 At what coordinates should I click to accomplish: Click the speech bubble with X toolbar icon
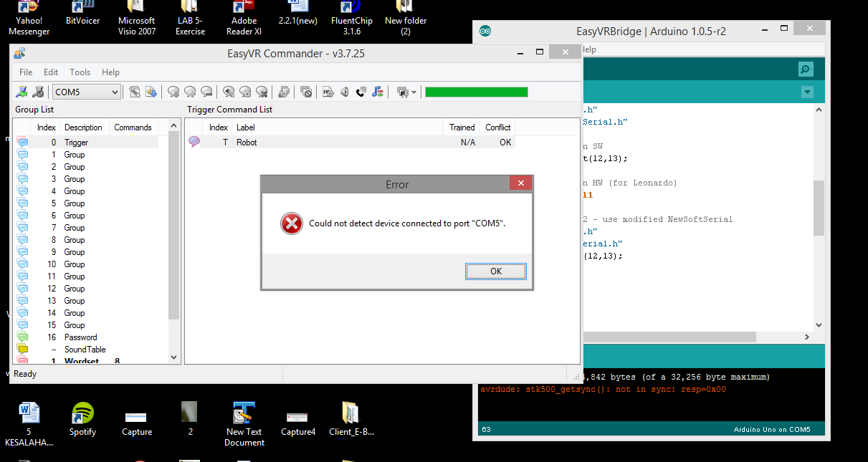(x=262, y=92)
